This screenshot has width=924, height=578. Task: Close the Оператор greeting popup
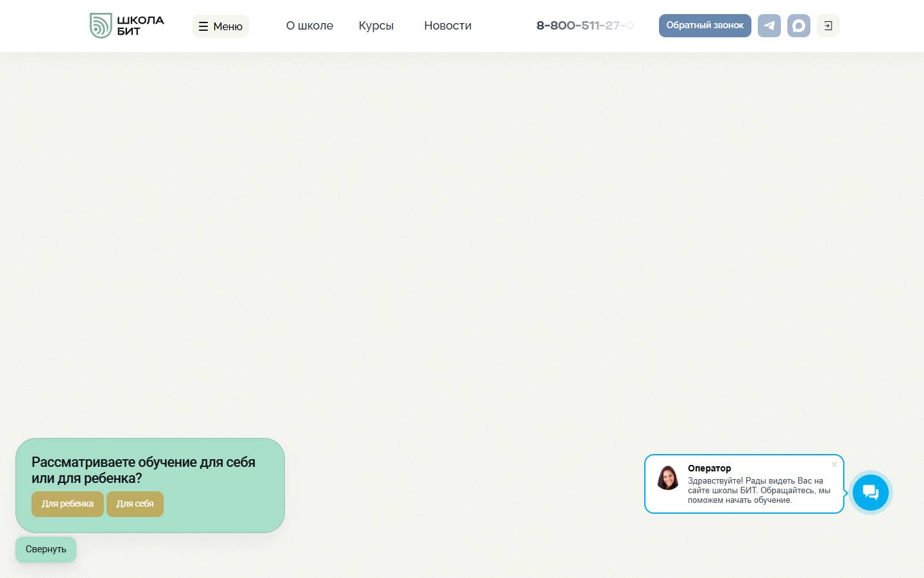[x=834, y=464]
